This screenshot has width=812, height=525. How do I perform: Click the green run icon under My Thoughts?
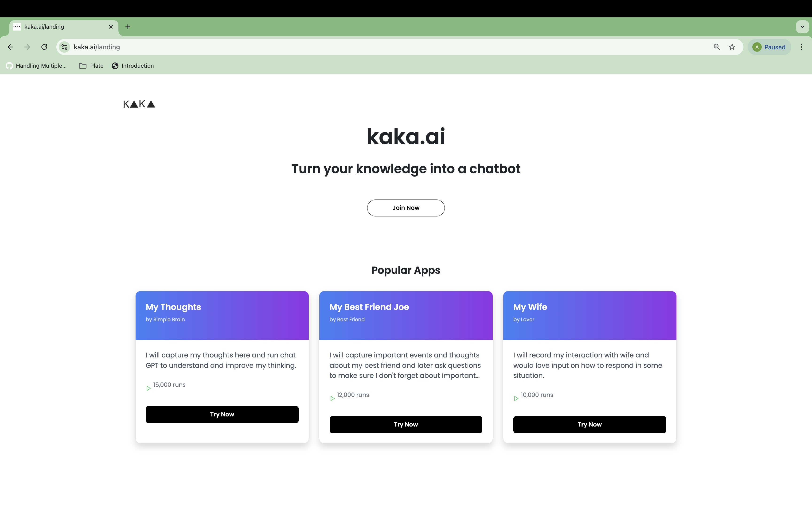[x=148, y=388]
